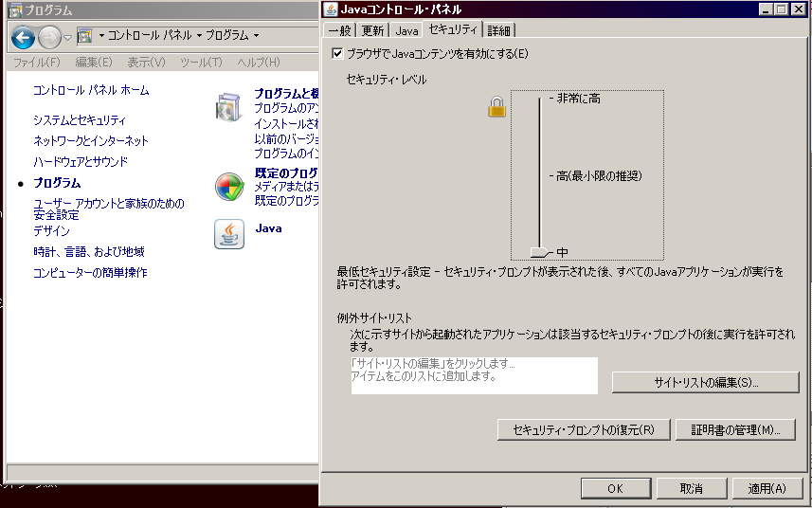Viewport: 812px width, 508px height.
Task: Open recent pages dropdown next to Forward button
Action: pyautogui.click(x=68, y=37)
